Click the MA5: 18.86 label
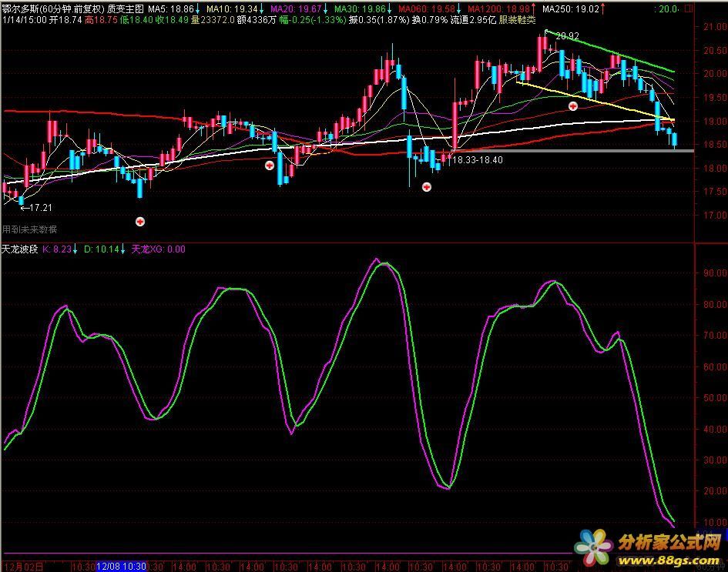The image size is (728, 572). 171,8
